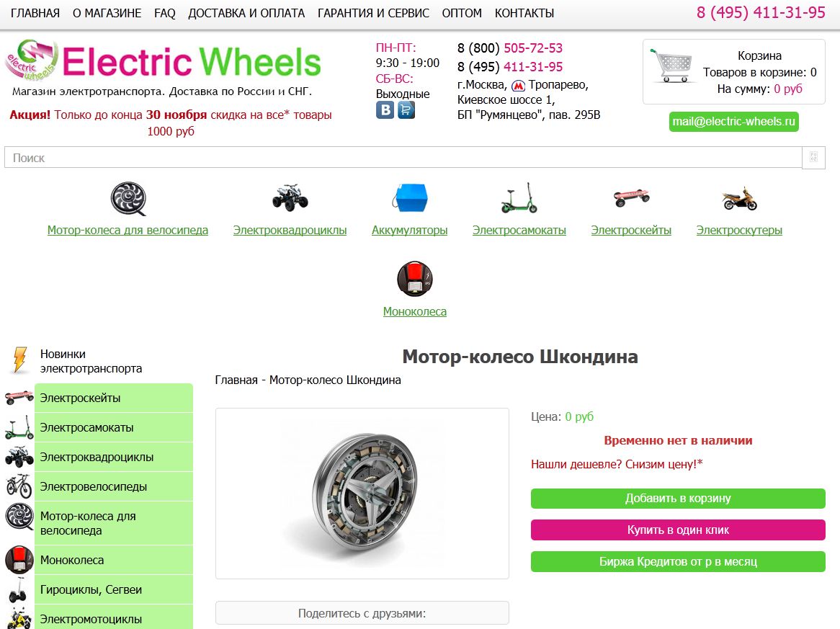This screenshot has height=629, width=840.
Task: Click the blue shopping cart icon beside VK
Action: coord(406,110)
